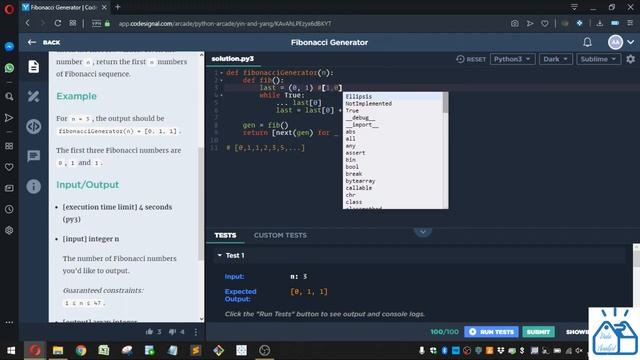This screenshot has height=360, width=640.
Task: Open search in the Opera sidebar
Action: (9, 97)
